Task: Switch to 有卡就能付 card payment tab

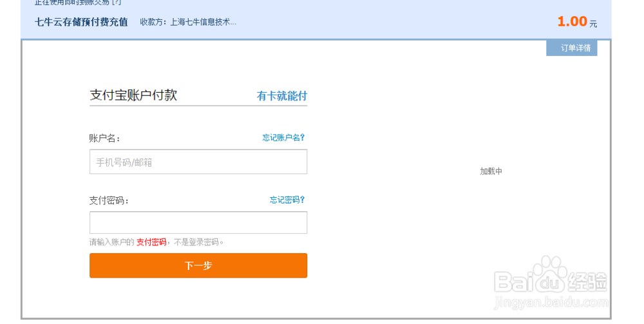Action: (282, 96)
